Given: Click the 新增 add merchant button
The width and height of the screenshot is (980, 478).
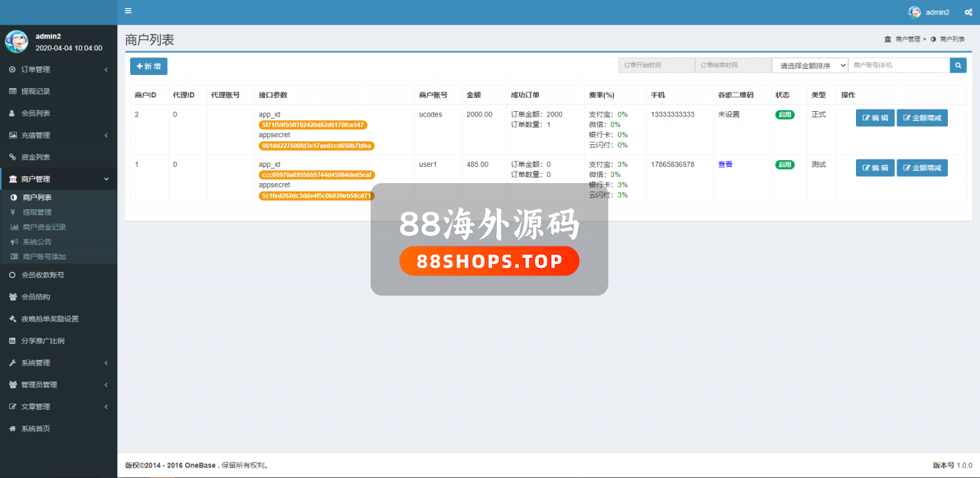Looking at the screenshot, I should [x=149, y=67].
